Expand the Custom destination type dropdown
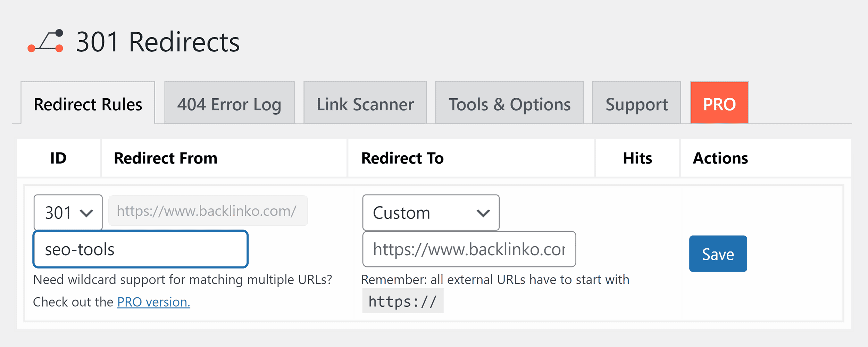Image resolution: width=868 pixels, height=347 pixels. [431, 213]
